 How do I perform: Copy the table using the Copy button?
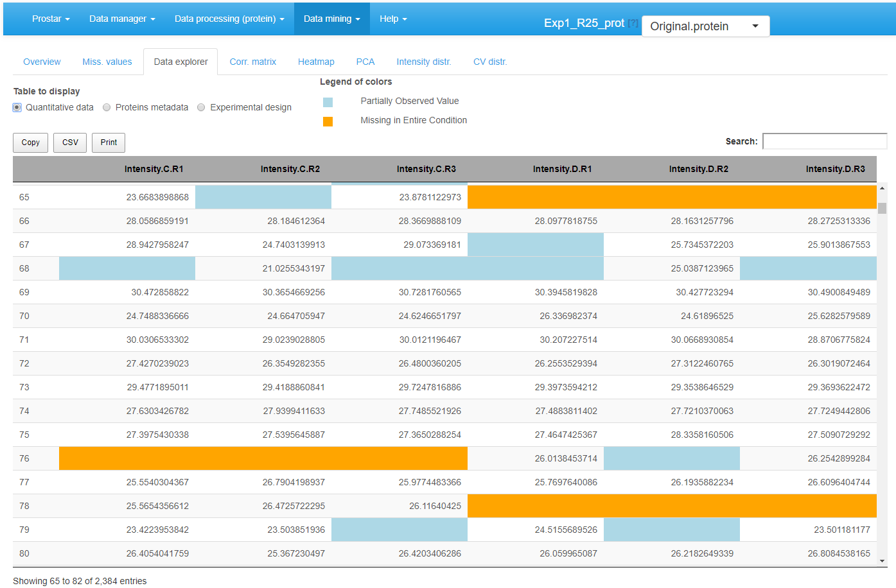pyautogui.click(x=30, y=143)
